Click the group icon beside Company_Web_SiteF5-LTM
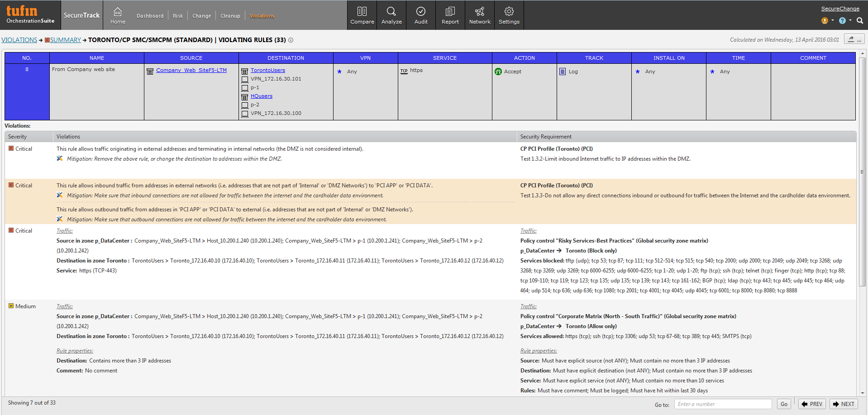The height and width of the screenshot is (415, 868). (x=150, y=71)
